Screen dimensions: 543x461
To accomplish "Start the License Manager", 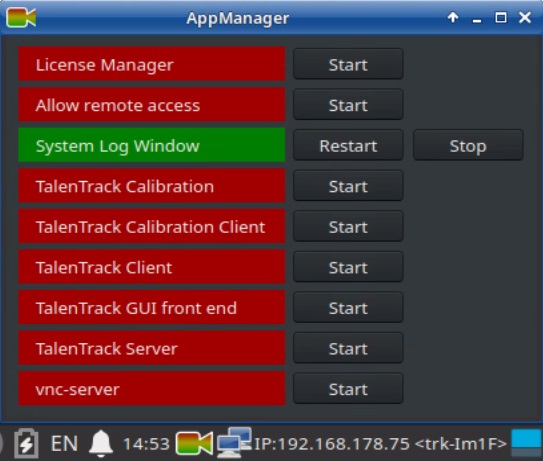I will click(348, 64).
